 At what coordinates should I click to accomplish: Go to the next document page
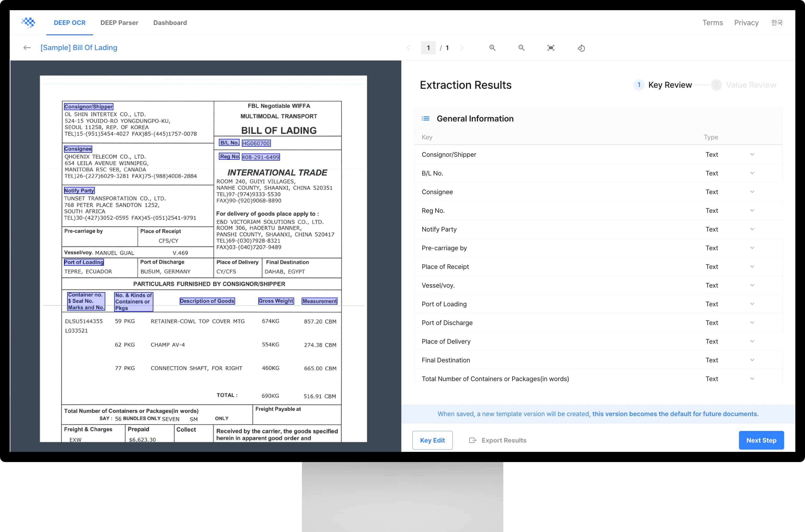tap(462, 48)
